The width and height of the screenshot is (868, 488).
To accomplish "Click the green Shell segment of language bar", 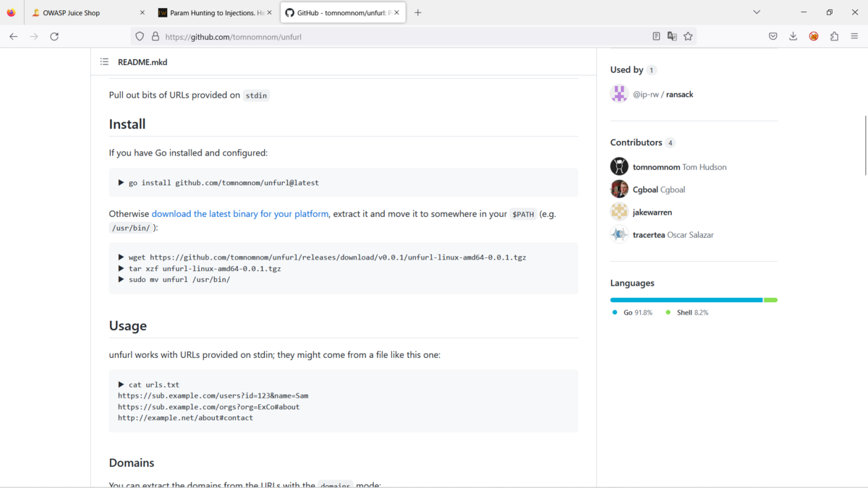I will point(770,300).
